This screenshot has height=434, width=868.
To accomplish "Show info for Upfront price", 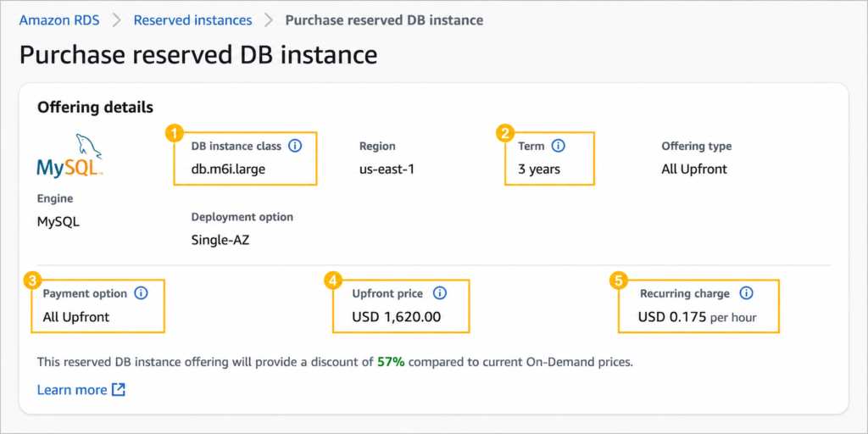I will coord(440,293).
